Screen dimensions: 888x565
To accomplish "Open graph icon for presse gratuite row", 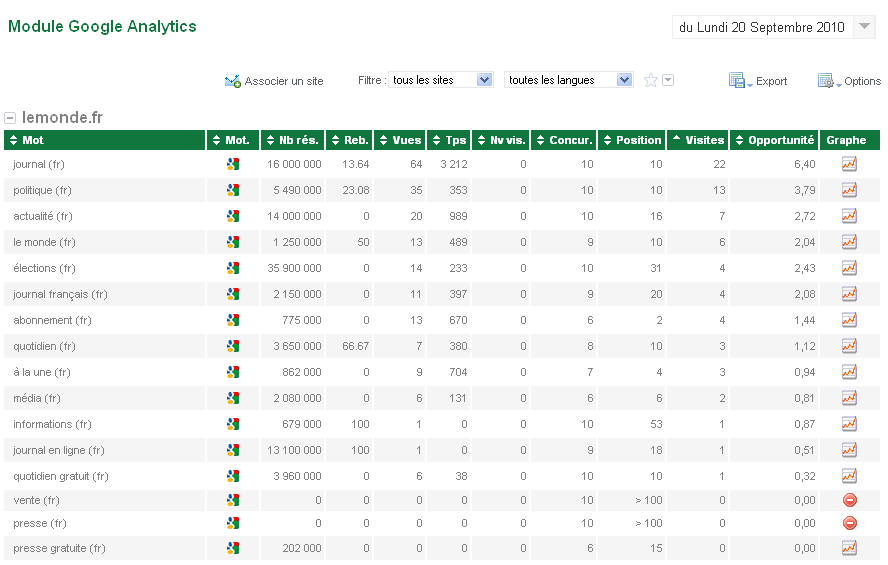I will pyautogui.click(x=849, y=548).
